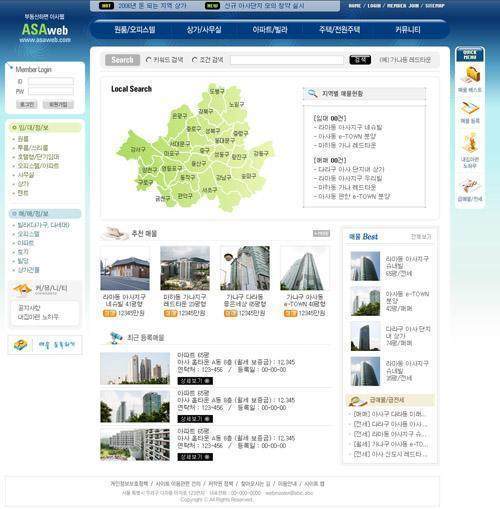
Task: Click the More button beside recommended listings
Action: pyautogui.click(x=321, y=233)
